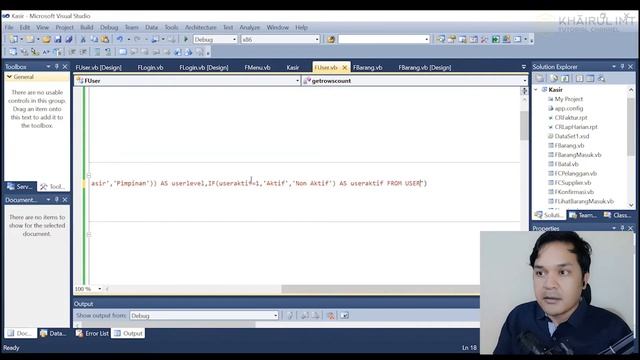
Task: Cut the selection with the scissors icon
Action: tap(83, 39)
